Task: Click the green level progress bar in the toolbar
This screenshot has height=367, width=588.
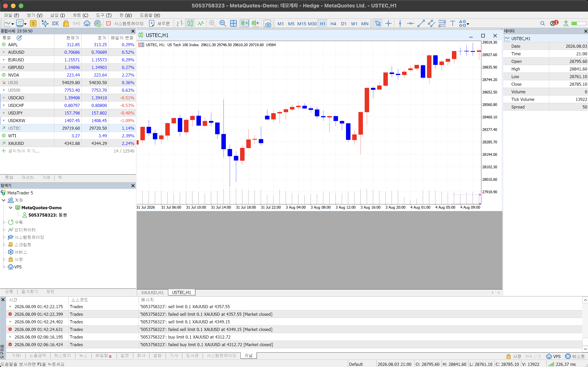Action: 579,24
